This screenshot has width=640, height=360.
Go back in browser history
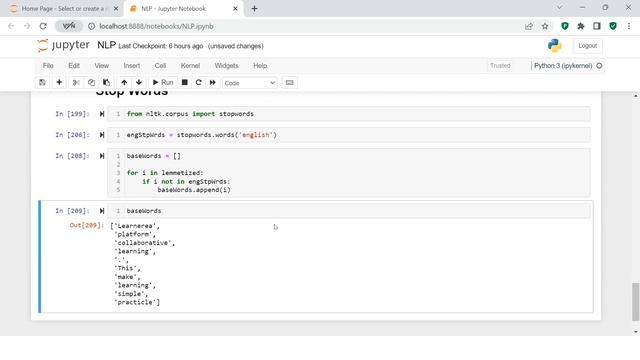(x=11, y=26)
